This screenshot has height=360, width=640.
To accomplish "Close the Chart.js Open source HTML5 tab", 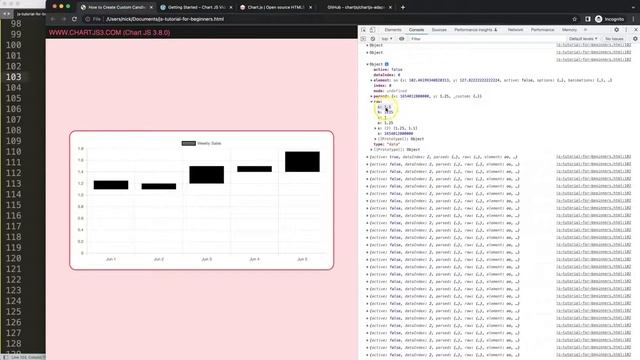I will [x=311, y=7].
